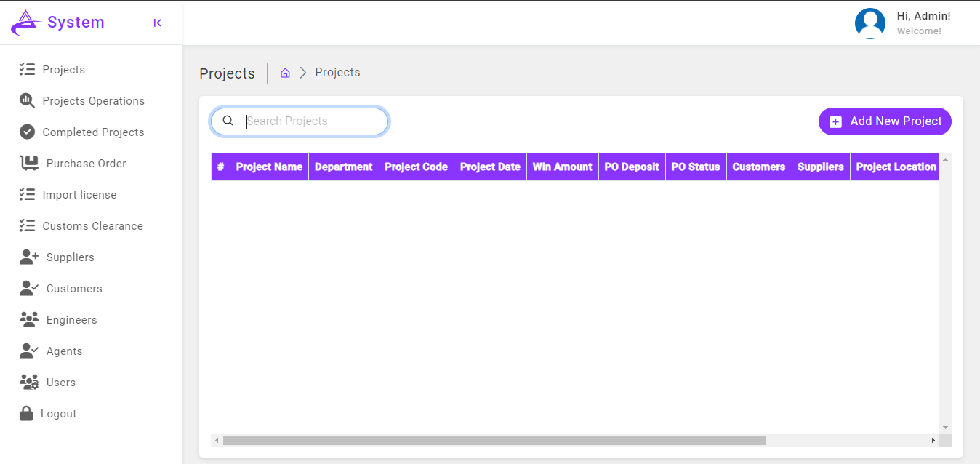Click the Suppliers add-person icon

coord(29,257)
